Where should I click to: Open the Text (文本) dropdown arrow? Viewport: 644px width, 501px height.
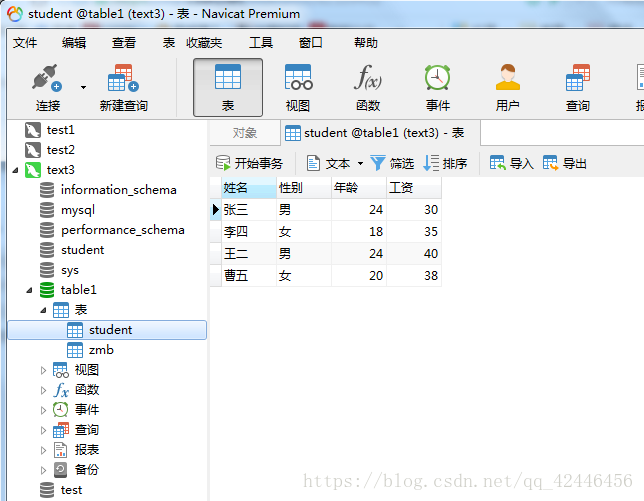(360, 163)
